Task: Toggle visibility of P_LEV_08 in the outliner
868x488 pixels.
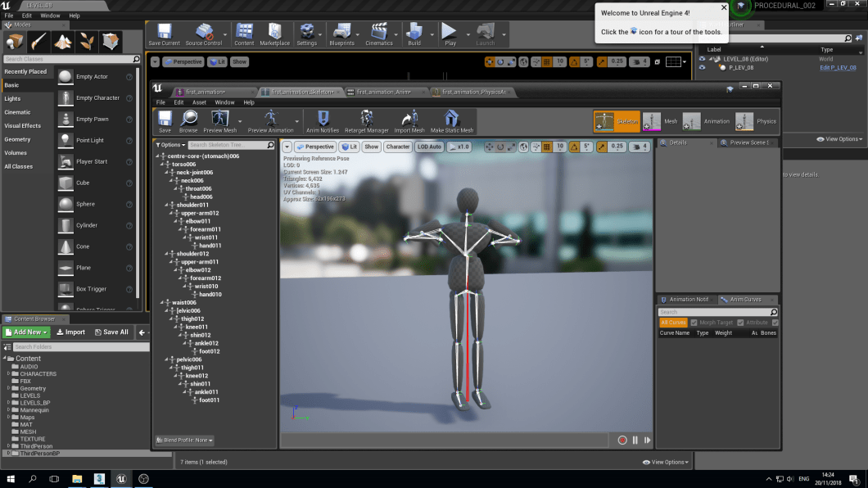Action: pyautogui.click(x=702, y=67)
